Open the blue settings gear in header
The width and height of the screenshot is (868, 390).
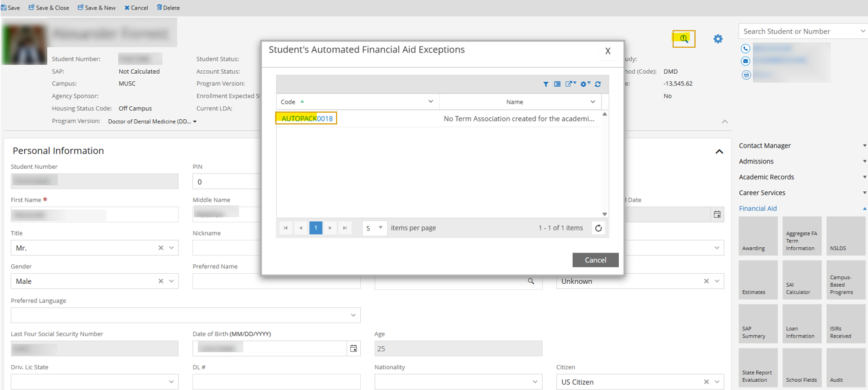click(718, 39)
